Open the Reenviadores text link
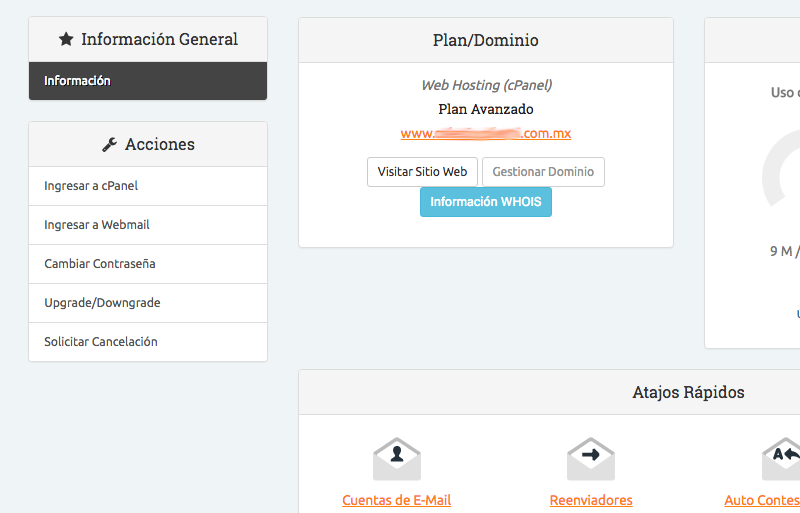Image resolution: width=800 pixels, height=513 pixels. pos(591,500)
